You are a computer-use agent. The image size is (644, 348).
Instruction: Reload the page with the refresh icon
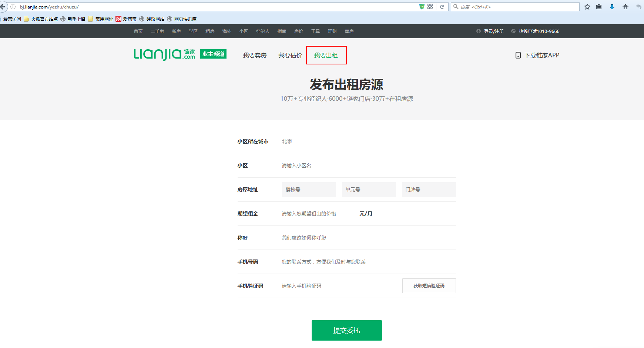click(x=442, y=7)
